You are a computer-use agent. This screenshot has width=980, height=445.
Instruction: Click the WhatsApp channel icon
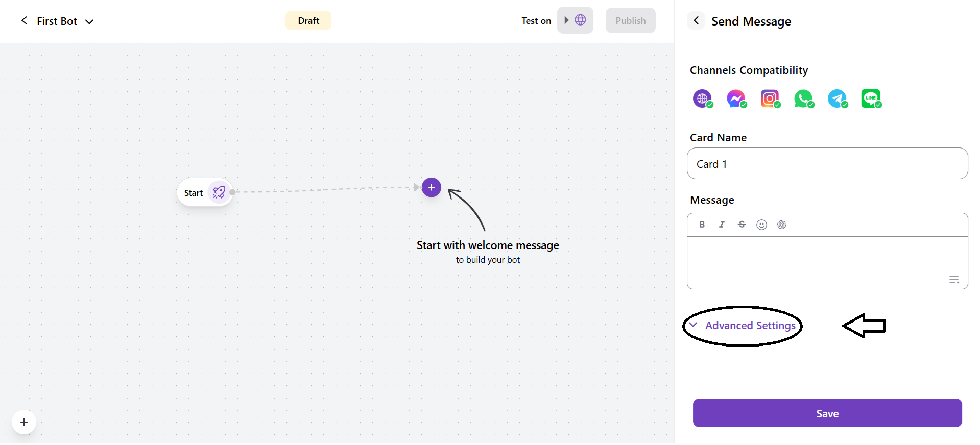(803, 98)
